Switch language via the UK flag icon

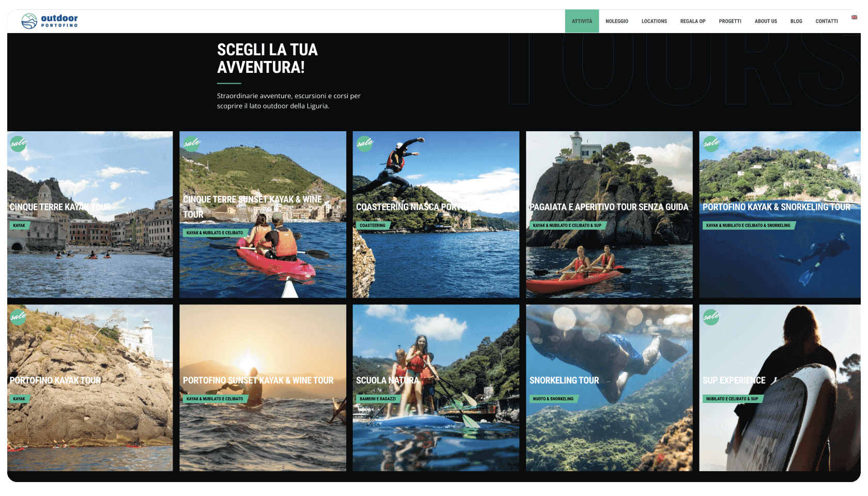pyautogui.click(x=854, y=17)
